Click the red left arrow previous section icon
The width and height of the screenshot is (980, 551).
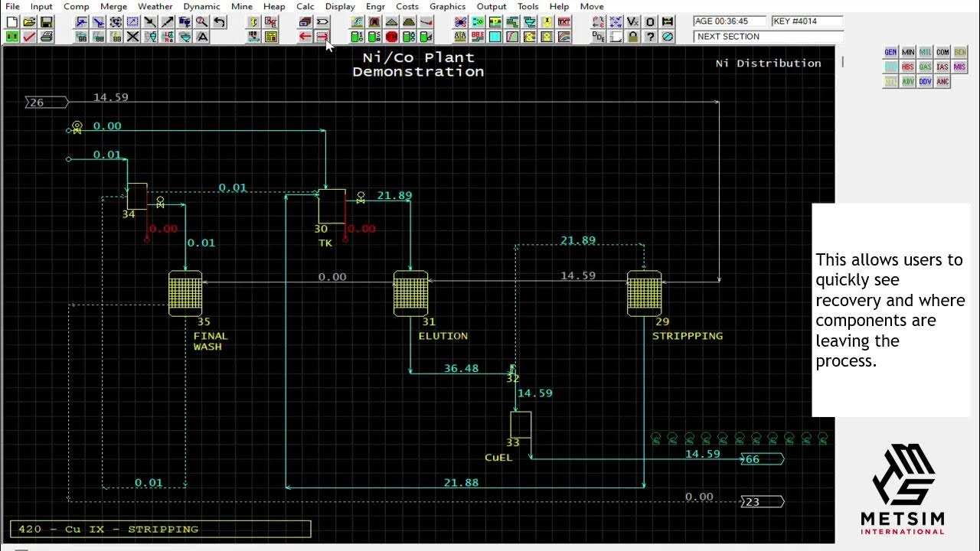pos(305,37)
